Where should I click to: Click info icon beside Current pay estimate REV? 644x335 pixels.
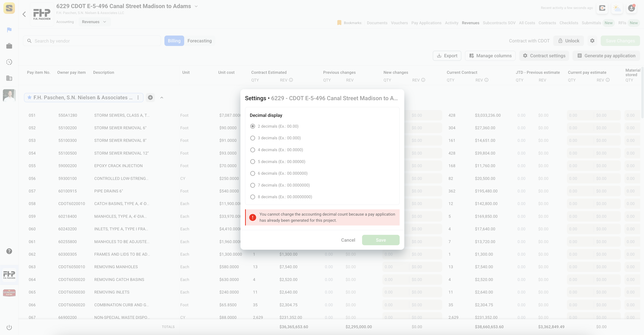[608, 80]
